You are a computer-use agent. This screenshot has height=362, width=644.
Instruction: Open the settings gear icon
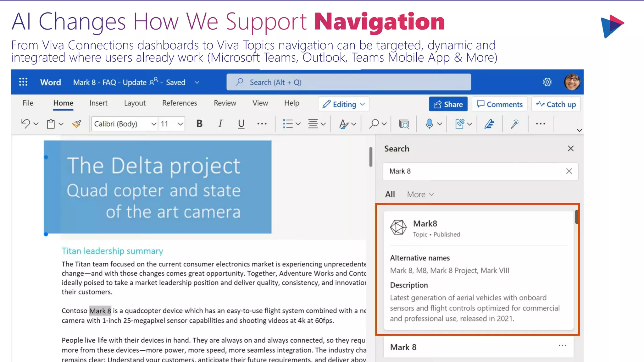pos(547,82)
